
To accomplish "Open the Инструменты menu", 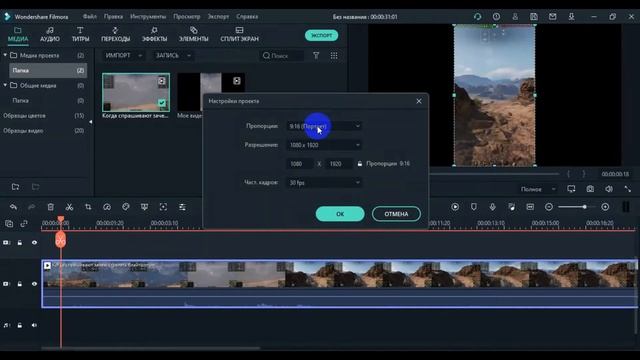I will tap(148, 17).
